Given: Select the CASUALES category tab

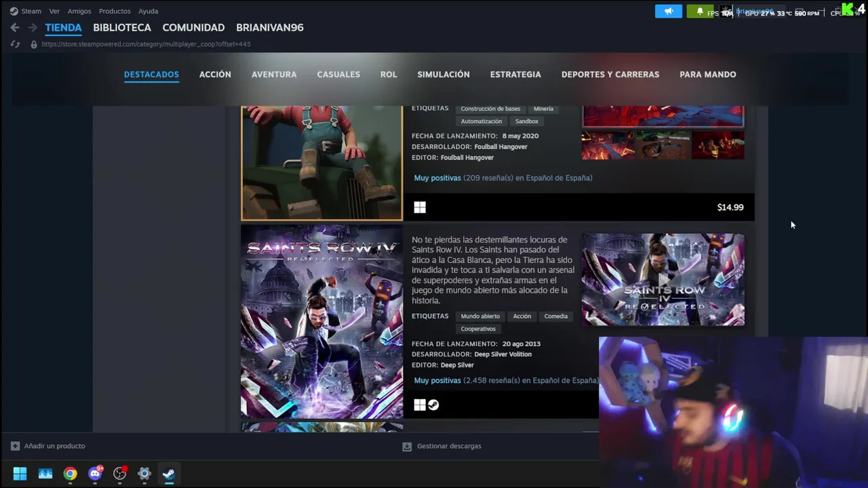Looking at the screenshot, I should tap(338, 75).
